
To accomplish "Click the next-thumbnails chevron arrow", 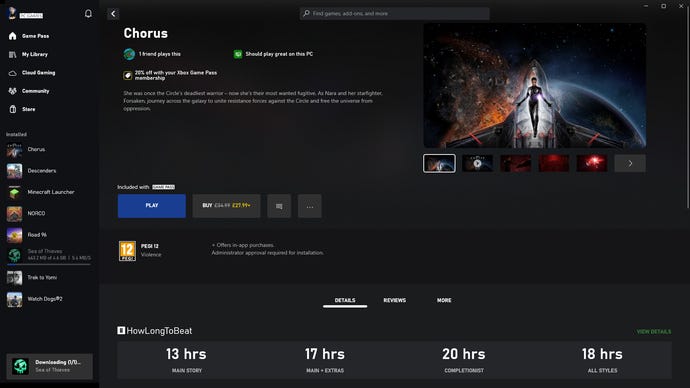I will point(630,163).
